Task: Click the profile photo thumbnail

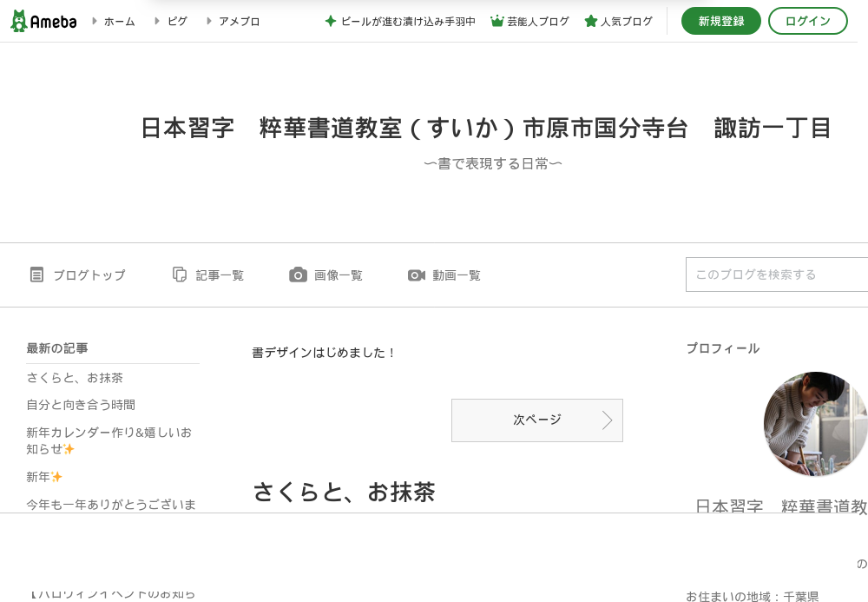Action: (816, 424)
